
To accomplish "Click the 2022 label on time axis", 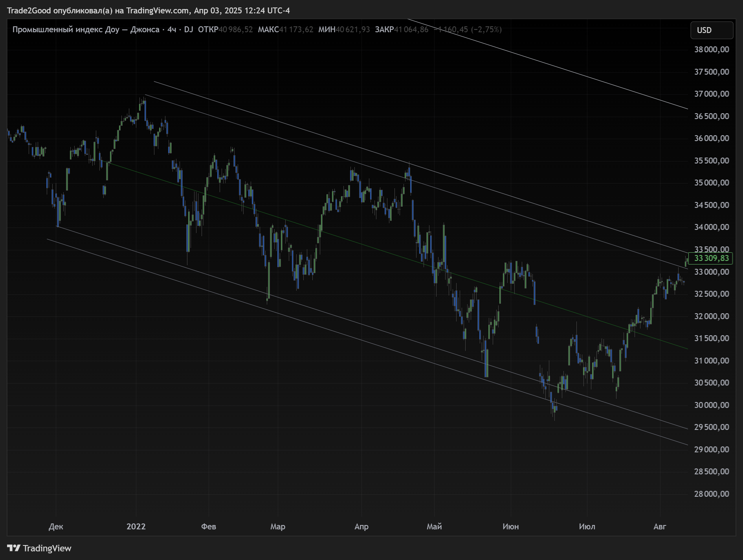I will pos(136,527).
